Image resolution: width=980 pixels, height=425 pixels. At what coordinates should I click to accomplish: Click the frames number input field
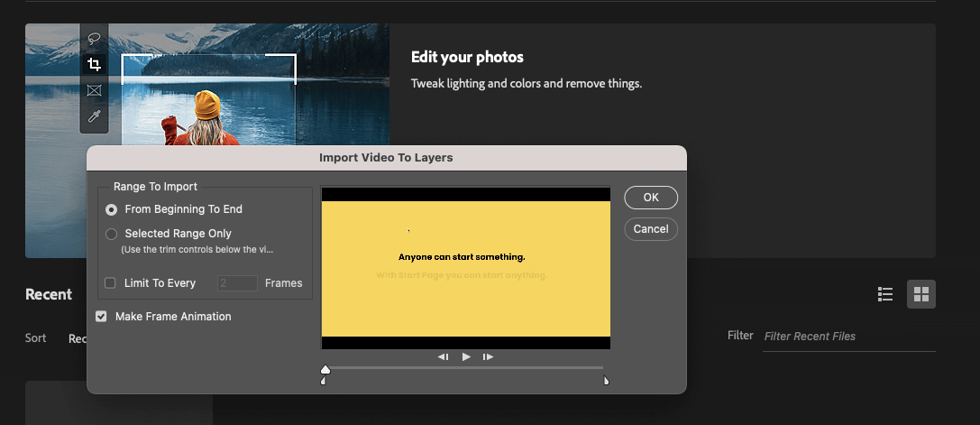237,283
